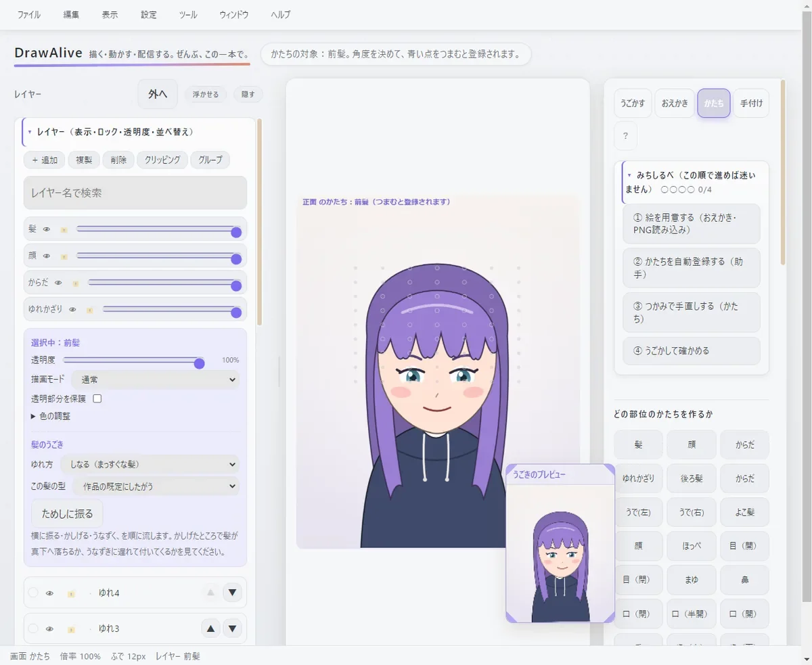812x665 pixels.
Task: Choose the 後ろ髪 part button
Action: coord(692,478)
